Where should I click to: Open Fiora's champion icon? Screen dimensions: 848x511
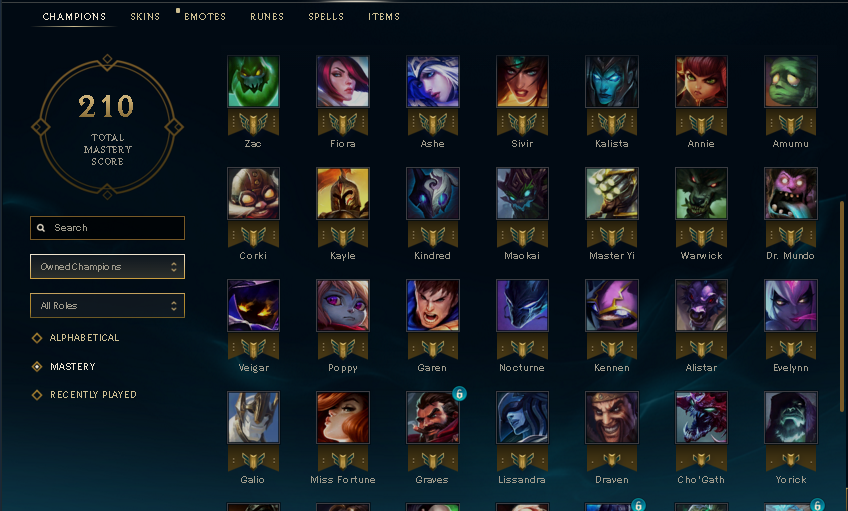[x=343, y=81]
